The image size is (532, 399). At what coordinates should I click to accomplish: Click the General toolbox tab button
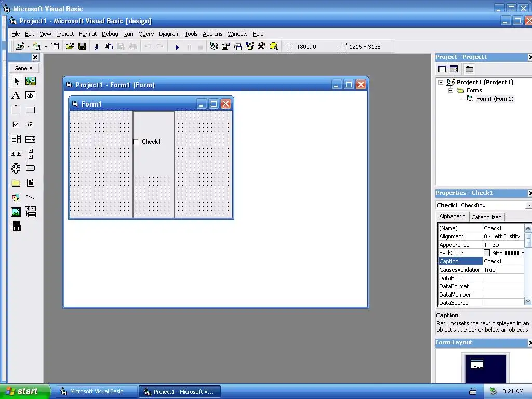tap(24, 68)
